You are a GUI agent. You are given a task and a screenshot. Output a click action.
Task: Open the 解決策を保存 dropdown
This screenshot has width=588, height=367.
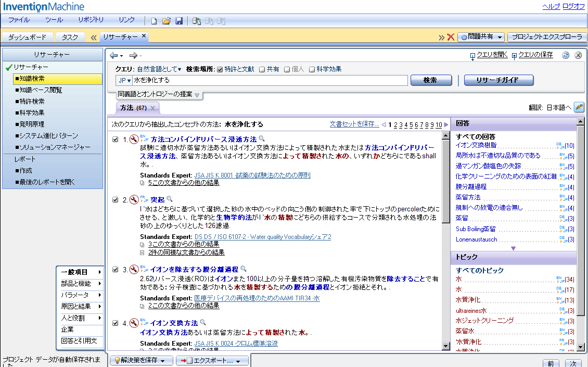point(141,361)
